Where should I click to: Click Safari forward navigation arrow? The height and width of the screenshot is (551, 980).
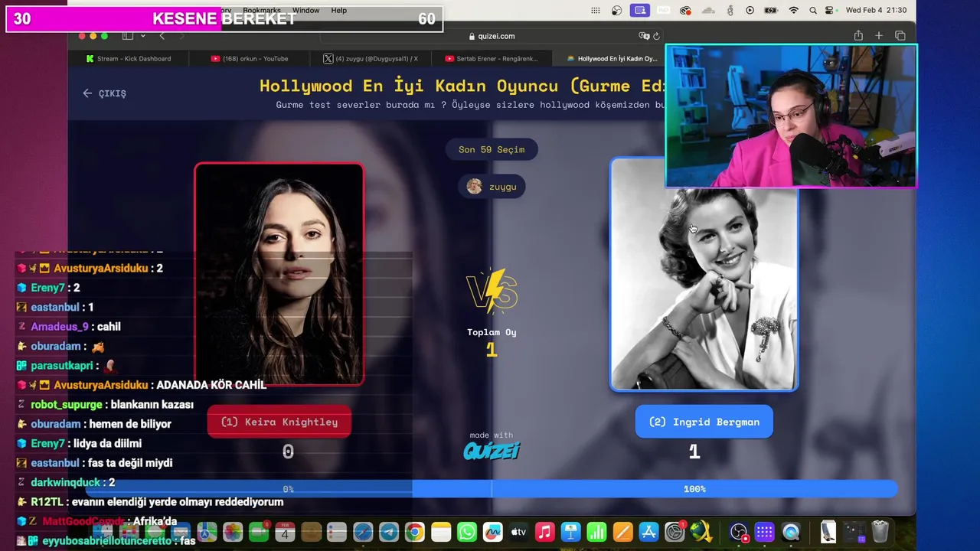[181, 36]
